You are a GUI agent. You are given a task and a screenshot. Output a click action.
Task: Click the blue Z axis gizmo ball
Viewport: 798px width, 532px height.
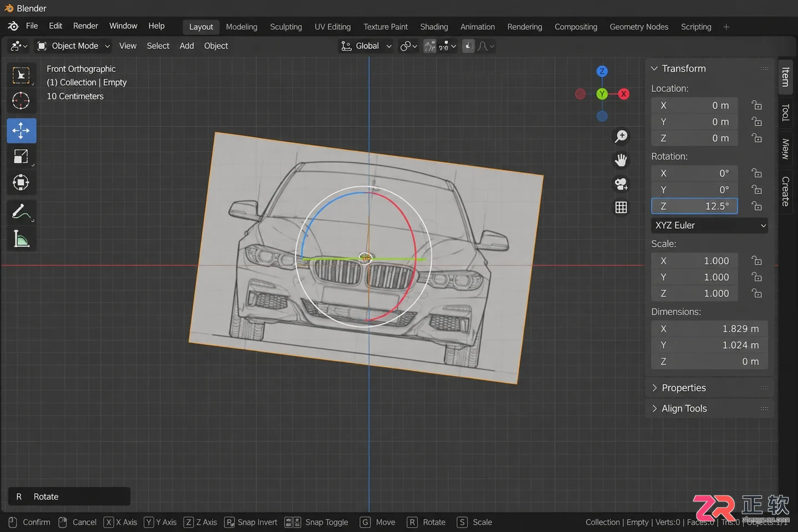pos(602,71)
